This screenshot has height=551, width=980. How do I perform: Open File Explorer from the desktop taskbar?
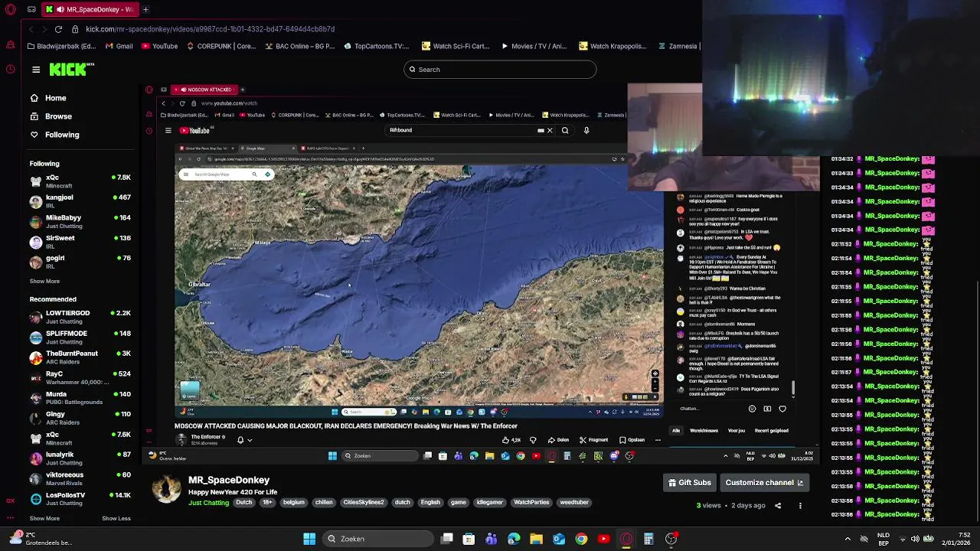[536, 539]
